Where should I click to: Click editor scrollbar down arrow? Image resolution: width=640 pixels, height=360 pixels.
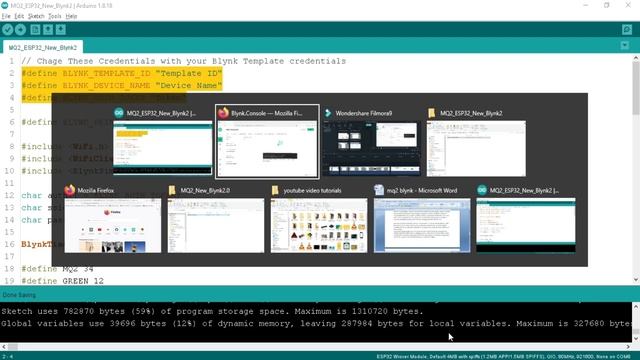pos(636,280)
